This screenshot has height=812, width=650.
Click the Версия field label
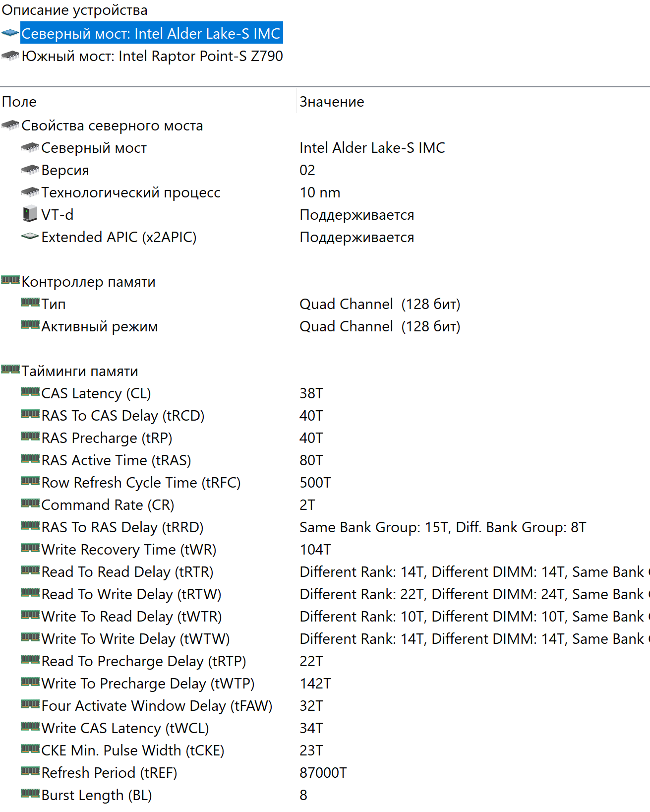tap(65, 170)
